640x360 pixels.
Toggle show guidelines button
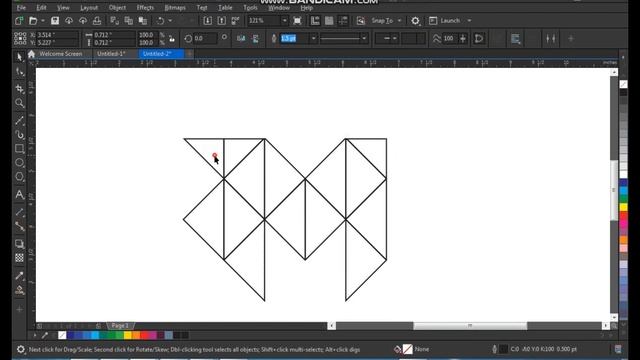coord(343,20)
